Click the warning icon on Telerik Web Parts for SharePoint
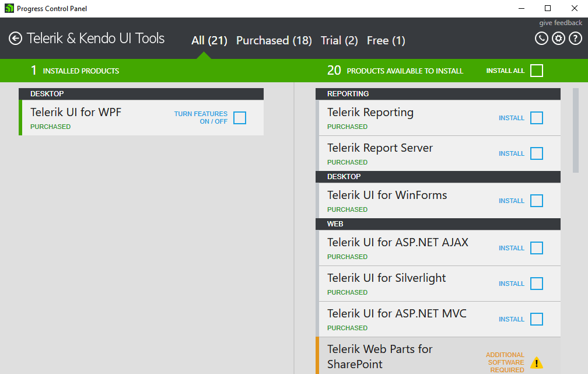Screen dimensions: 588x374 coord(536,362)
